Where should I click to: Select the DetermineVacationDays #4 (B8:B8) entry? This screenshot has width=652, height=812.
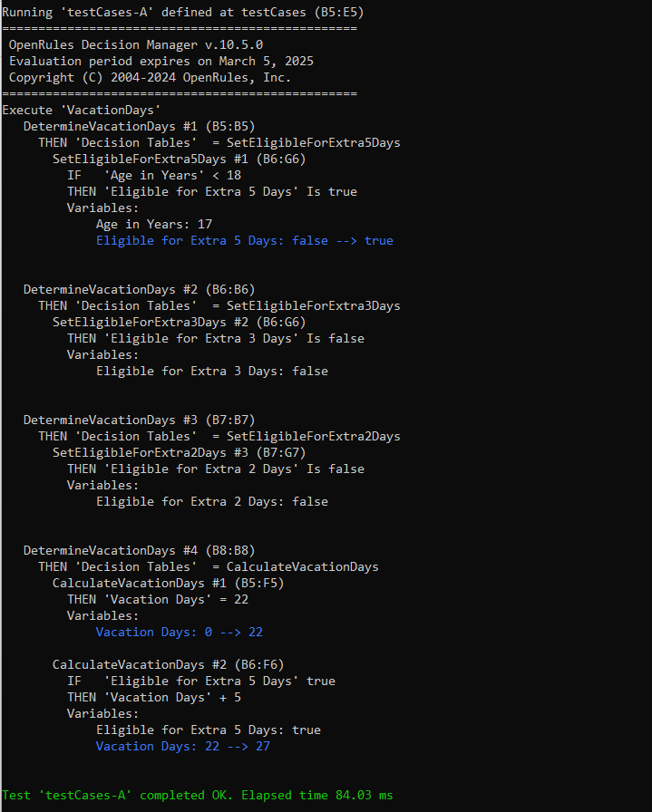click(x=140, y=550)
